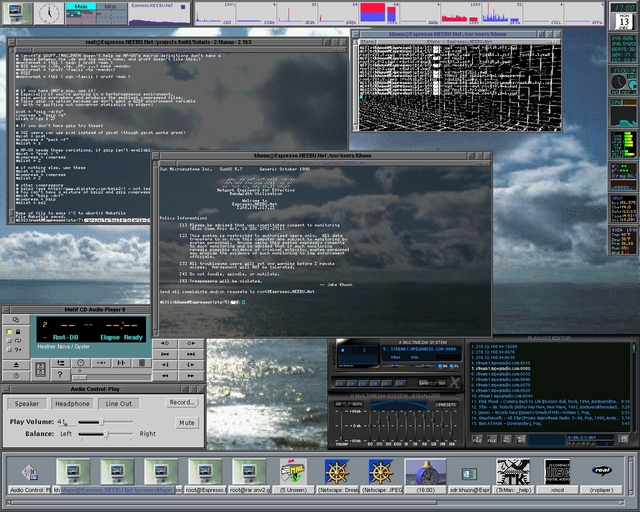Image resolution: width=640 pixels, height=512 pixels.
Task: Eject the disc in Motif CD Audio Player
Action: click(16, 365)
